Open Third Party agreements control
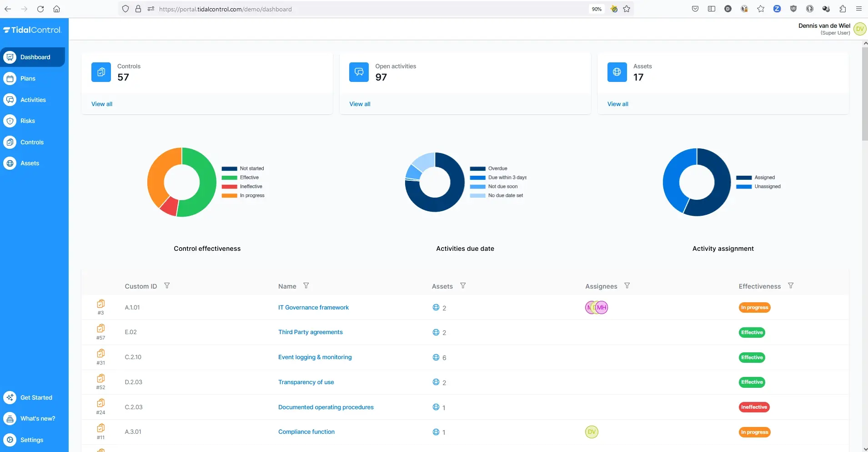The image size is (868, 452). (x=311, y=332)
